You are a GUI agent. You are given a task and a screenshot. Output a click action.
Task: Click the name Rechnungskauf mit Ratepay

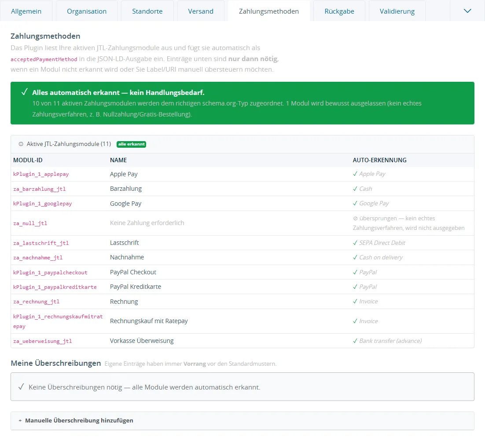(149, 321)
